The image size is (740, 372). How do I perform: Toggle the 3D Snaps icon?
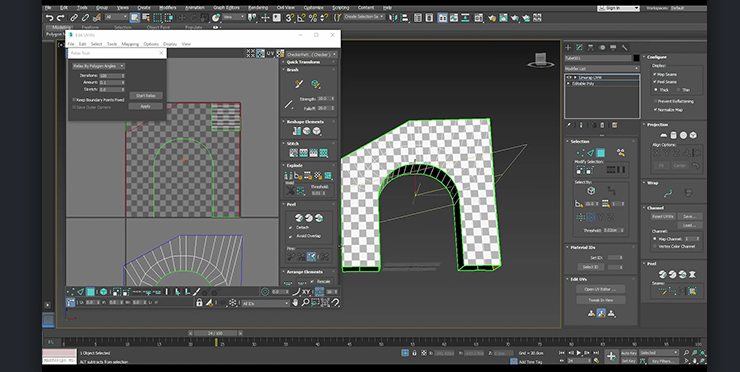289,18
